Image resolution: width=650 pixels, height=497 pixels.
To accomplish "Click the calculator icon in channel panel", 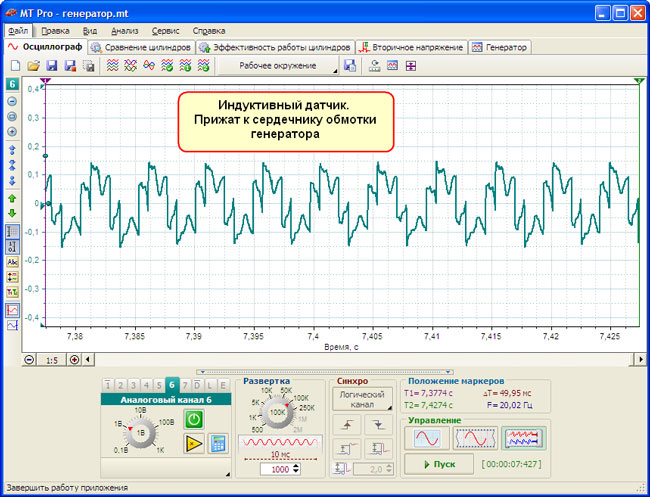I will pyautogui.click(x=217, y=444).
